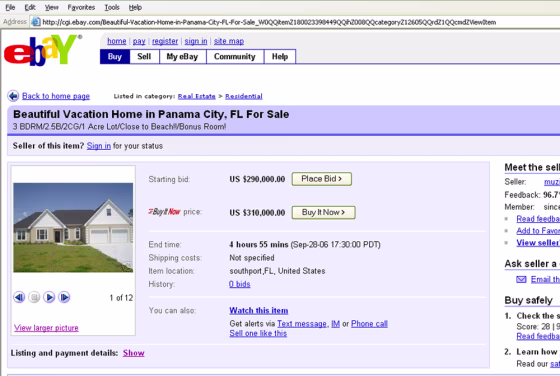The image size is (560, 376).
Task: Click the house photo thumbnail
Action: coord(73,227)
